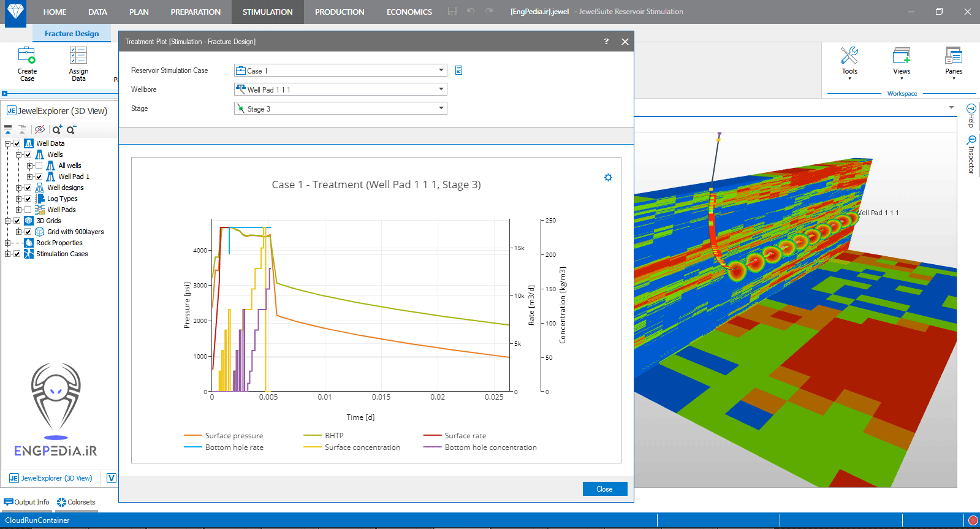This screenshot has width=980, height=529.
Task: Open the Stage dropdown showing Stage 3
Action: pos(441,108)
